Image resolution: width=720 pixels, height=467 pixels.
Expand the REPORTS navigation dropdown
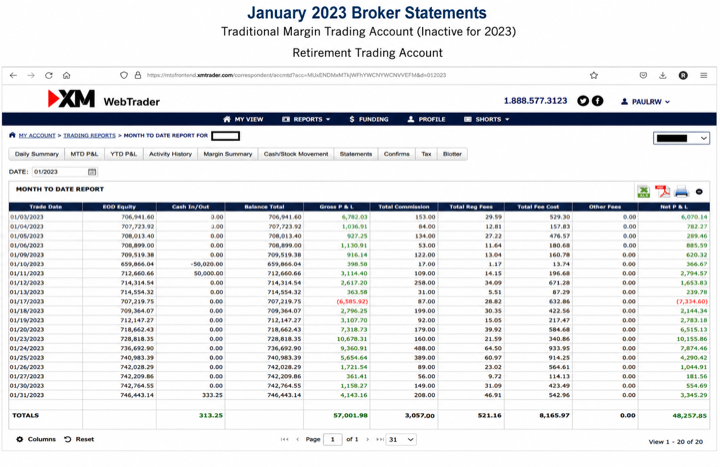point(306,119)
